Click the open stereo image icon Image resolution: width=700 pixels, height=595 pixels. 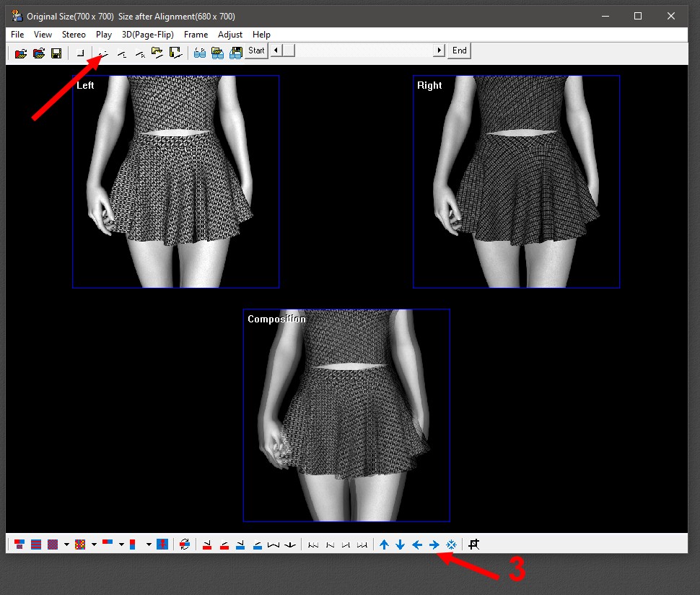click(21, 53)
